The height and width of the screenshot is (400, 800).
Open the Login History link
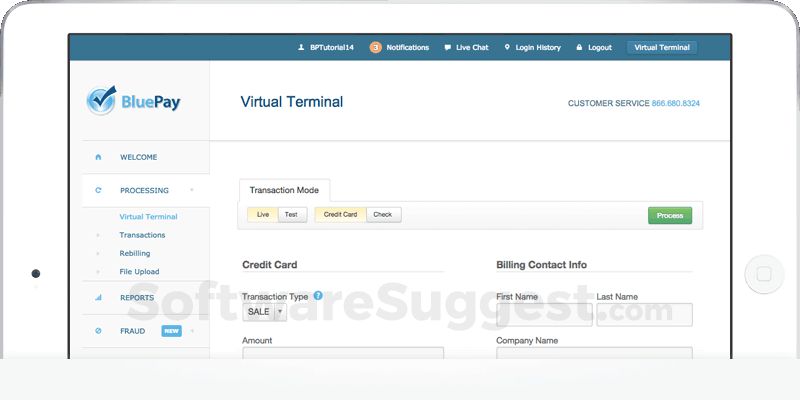point(538,47)
